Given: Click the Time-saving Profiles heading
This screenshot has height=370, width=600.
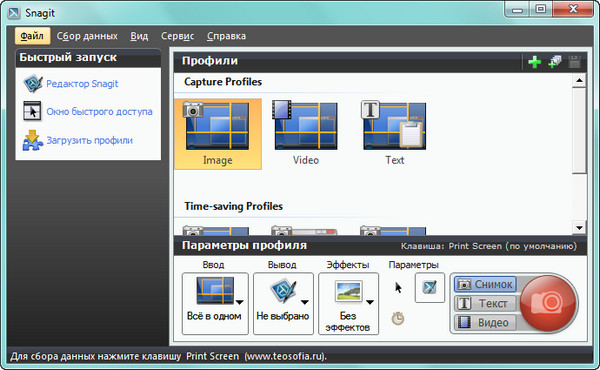Looking at the screenshot, I should [233, 206].
